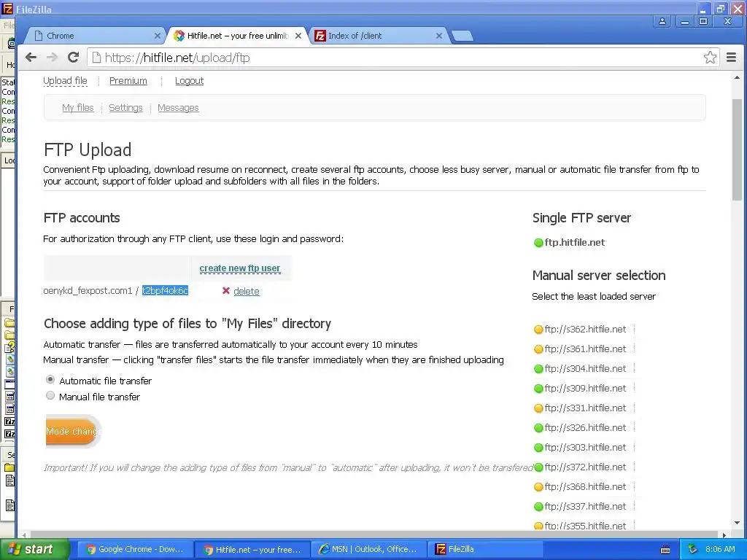Close the Index of /client tab
The image size is (747, 560).
pos(438,36)
